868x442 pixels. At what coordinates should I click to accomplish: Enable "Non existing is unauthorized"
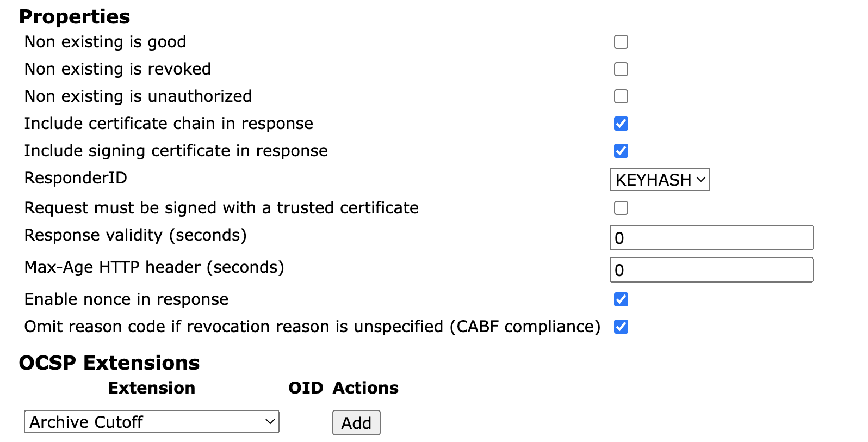pos(621,96)
